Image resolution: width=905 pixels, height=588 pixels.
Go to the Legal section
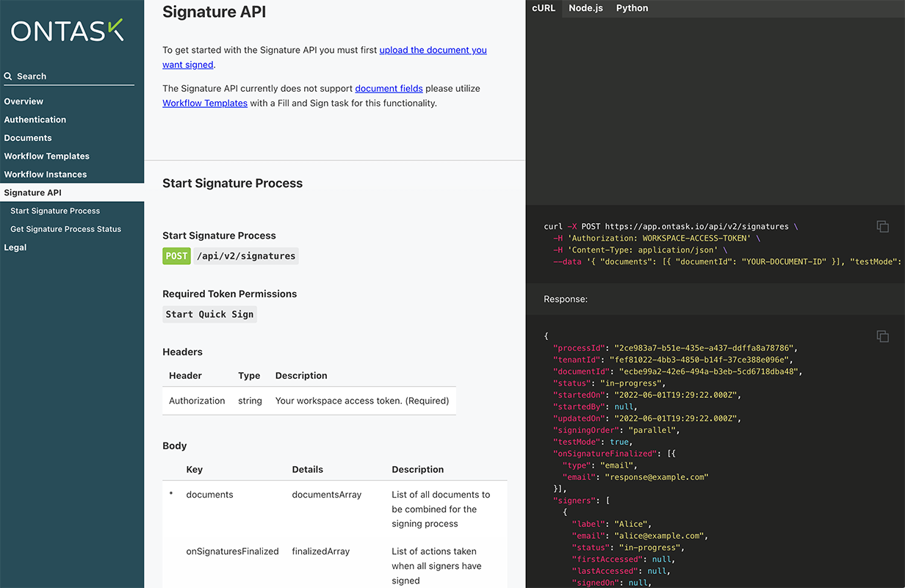coord(15,247)
